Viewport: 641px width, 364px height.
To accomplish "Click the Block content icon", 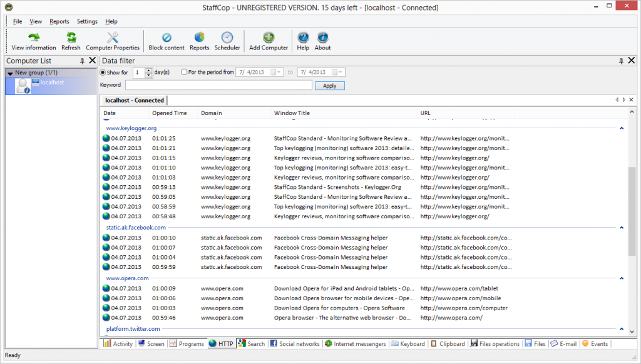I will [167, 38].
